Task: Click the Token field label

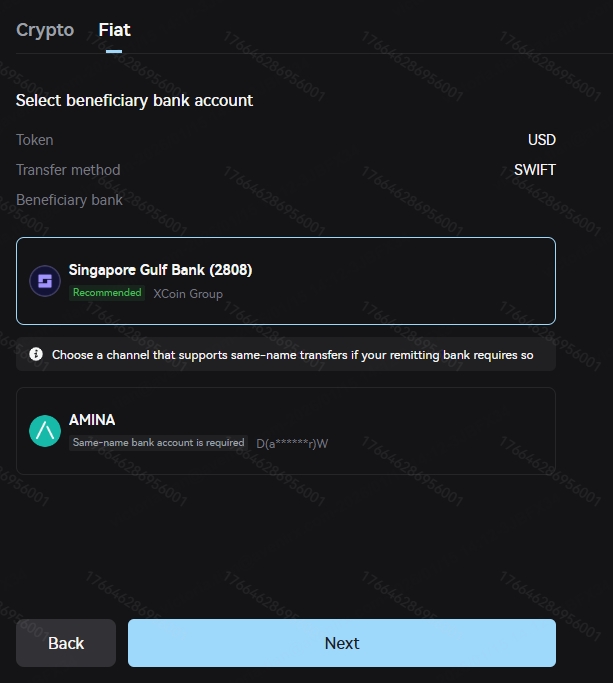Action: 35,140
